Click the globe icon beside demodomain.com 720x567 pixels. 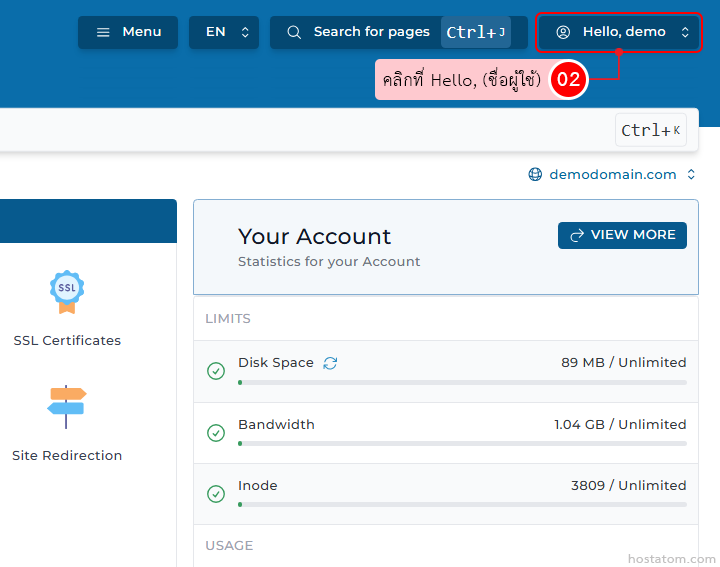[535, 175]
